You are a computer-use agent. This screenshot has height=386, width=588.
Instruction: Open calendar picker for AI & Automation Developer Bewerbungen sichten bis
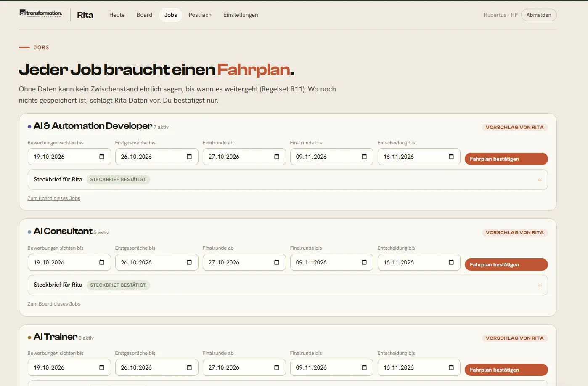[x=102, y=157]
